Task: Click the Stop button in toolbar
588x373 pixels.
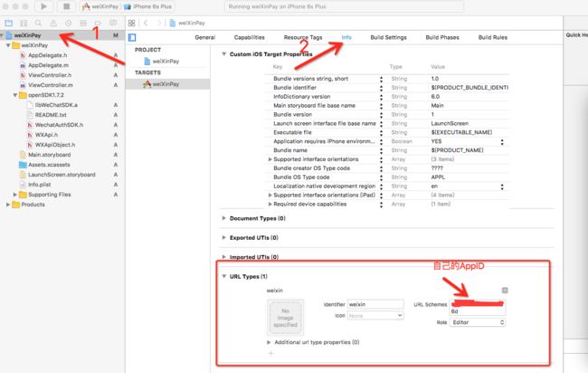Action: point(66,6)
